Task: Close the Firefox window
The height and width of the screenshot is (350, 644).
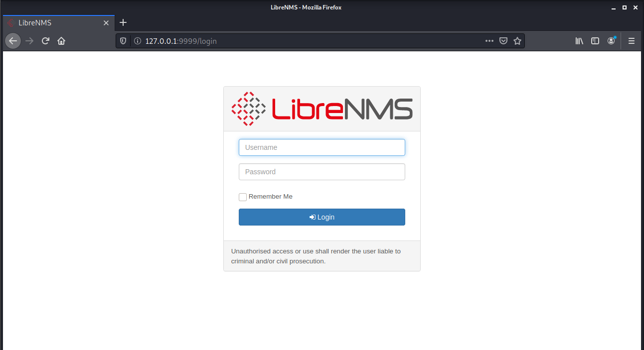Action: (636, 7)
